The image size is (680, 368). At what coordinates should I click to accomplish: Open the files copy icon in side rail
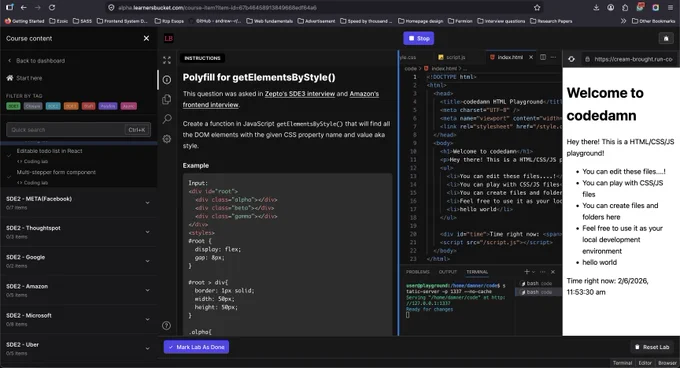pos(167,99)
